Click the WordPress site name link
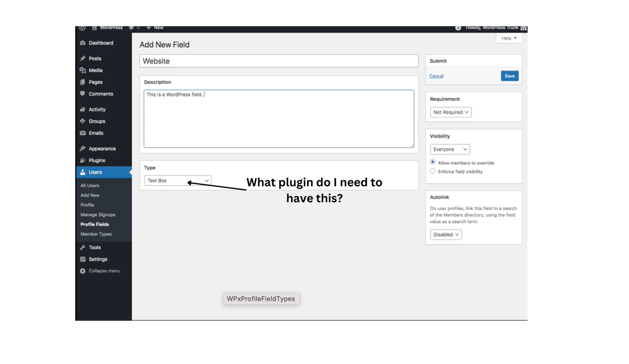 click(x=112, y=28)
